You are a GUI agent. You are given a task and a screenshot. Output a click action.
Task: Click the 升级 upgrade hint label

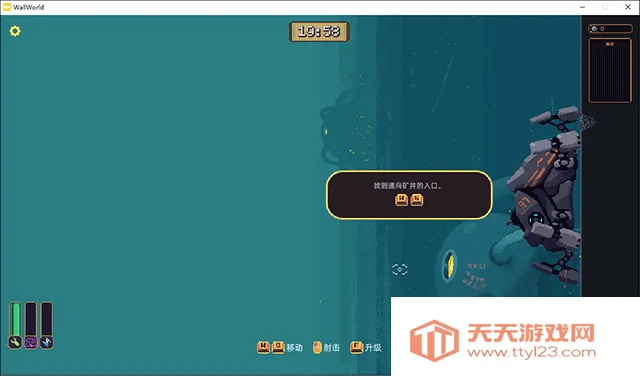coord(373,348)
